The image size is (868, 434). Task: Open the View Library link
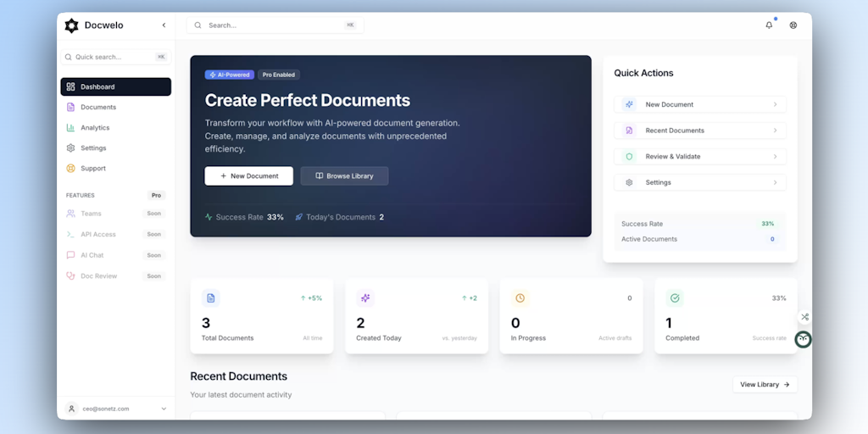pyautogui.click(x=765, y=385)
